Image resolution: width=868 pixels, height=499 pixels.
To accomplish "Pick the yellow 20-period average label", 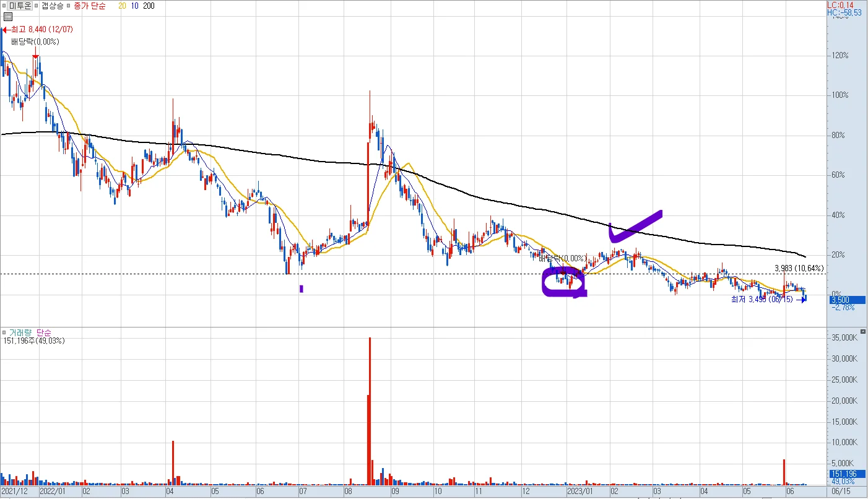I will 121,6.
